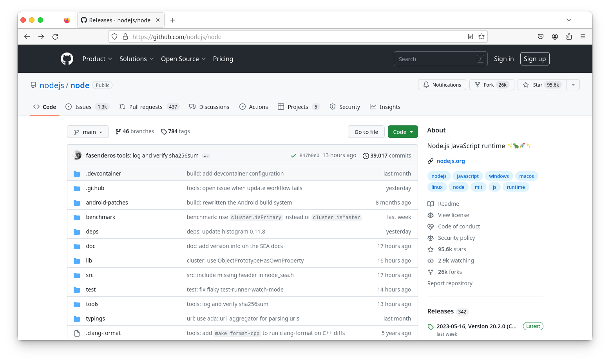610x364 pixels.
Task: Open the Firefox hamburger menu
Action: 583,37
